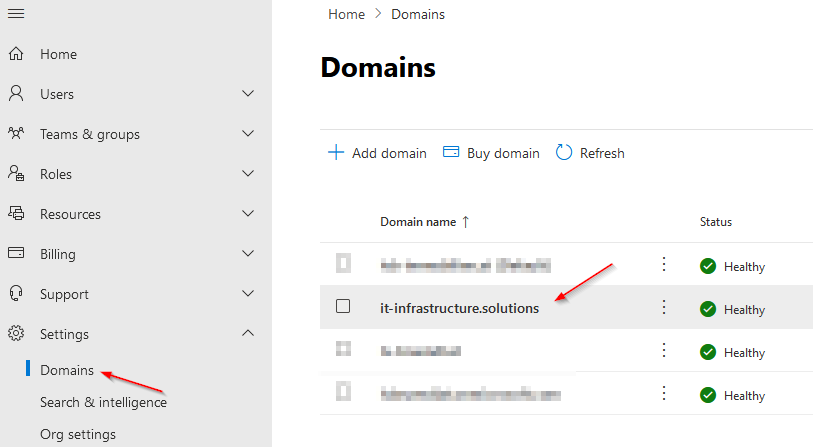Click the Resources printer icon
The width and height of the screenshot is (813, 447).
point(16,213)
